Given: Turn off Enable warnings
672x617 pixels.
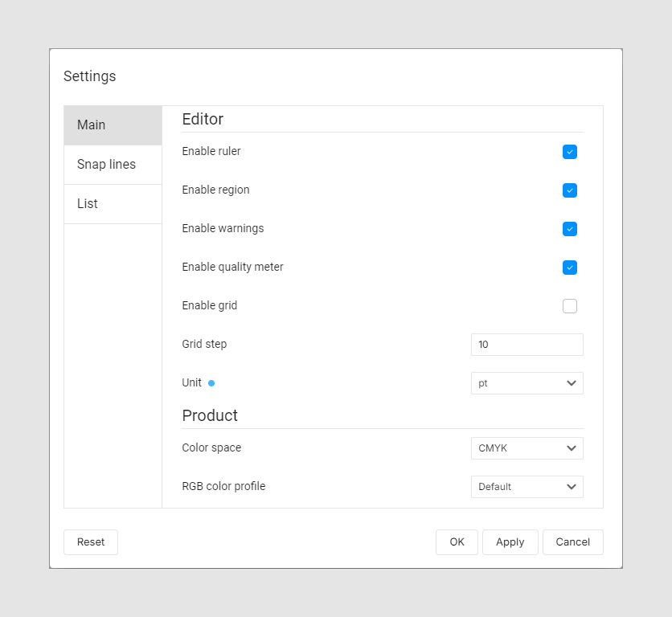Looking at the screenshot, I should click(570, 229).
